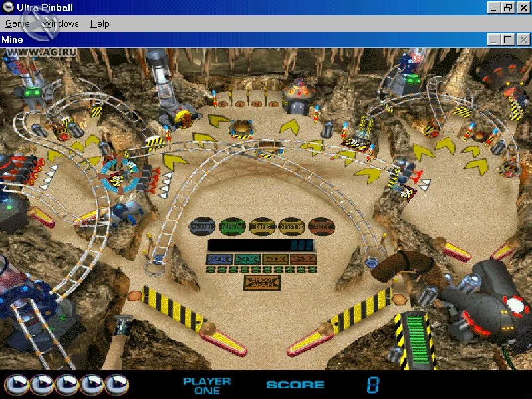Click the score value 0

[x=373, y=385]
